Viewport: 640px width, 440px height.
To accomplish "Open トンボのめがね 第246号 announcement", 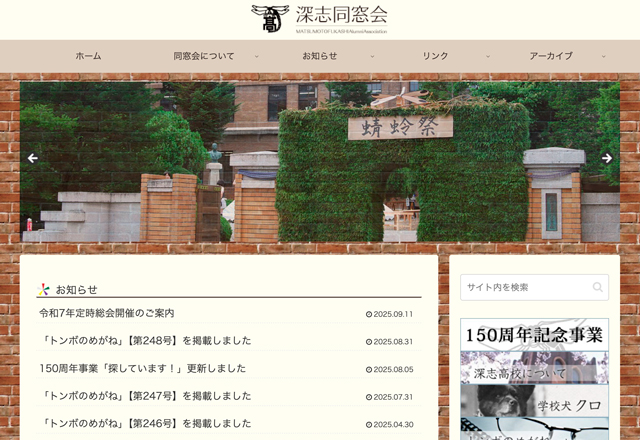I will pos(146,424).
